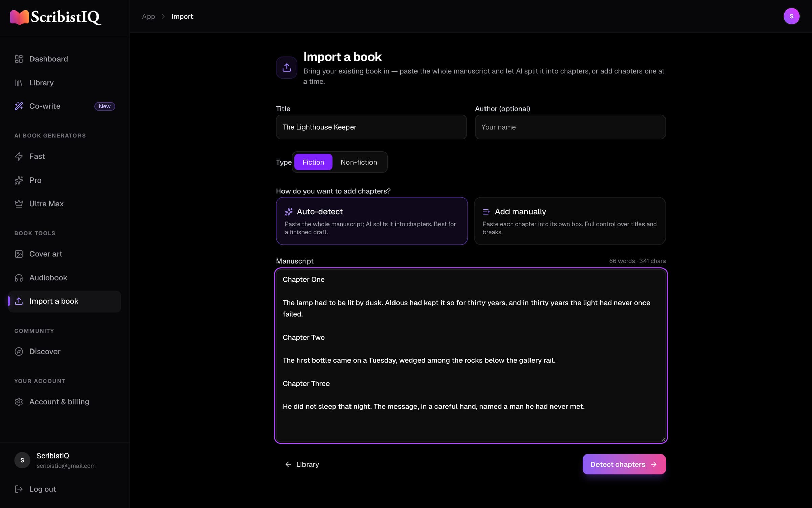Click the Author name input field

pos(570,127)
